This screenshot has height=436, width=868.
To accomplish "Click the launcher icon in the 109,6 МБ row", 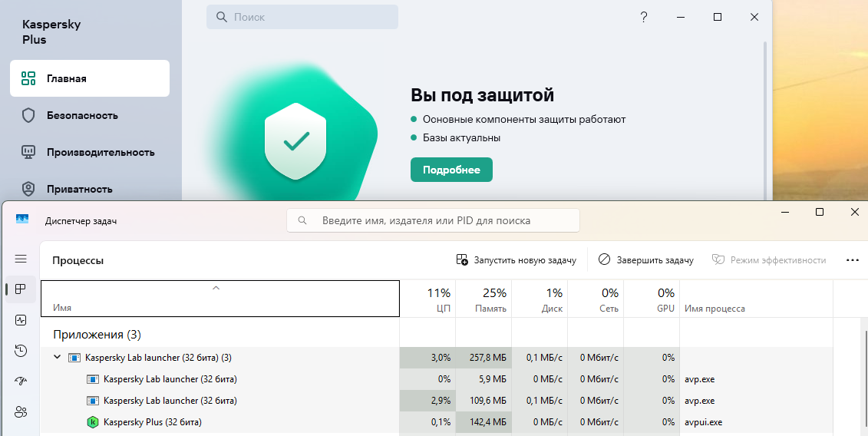I will click(x=92, y=401).
